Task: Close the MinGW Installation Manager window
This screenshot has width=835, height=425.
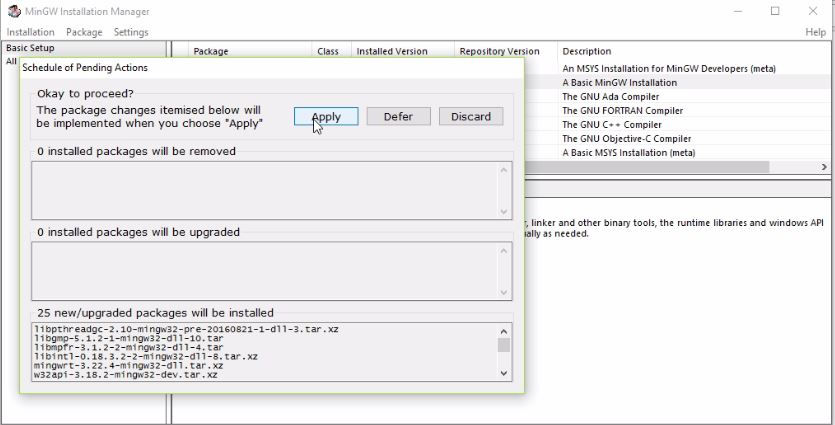Action: tap(813, 11)
